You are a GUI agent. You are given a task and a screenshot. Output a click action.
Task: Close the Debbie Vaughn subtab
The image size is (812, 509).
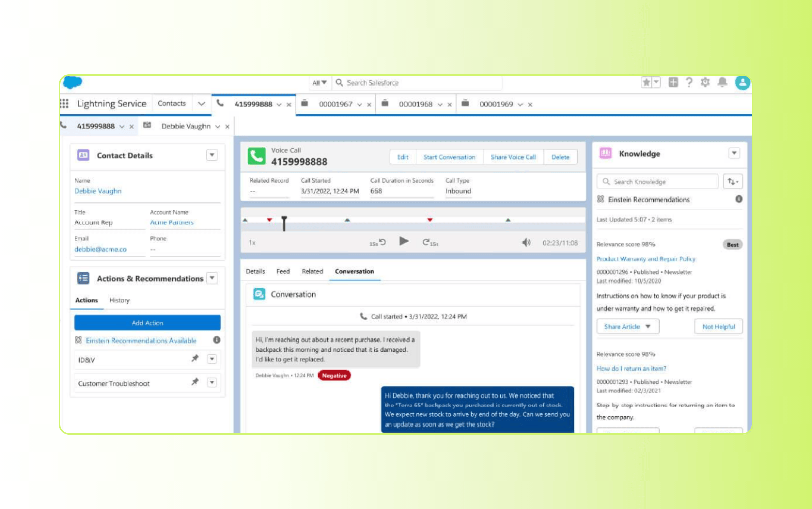(x=227, y=127)
